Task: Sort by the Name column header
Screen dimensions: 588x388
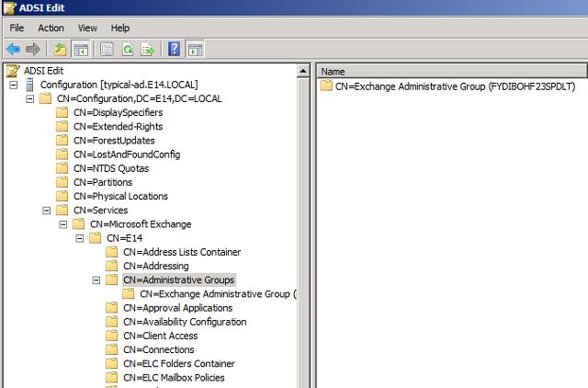Action: point(451,72)
